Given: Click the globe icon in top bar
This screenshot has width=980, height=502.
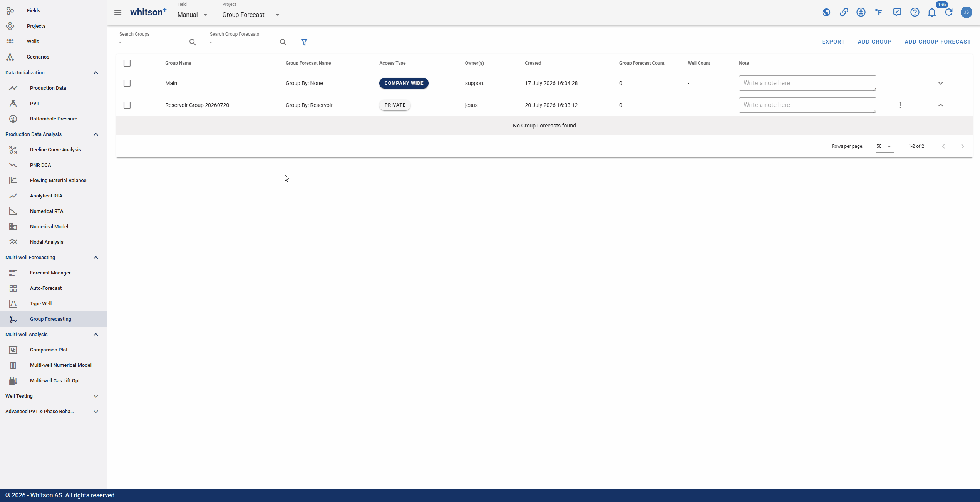Looking at the screenshot, I should (x=826, y=12).
